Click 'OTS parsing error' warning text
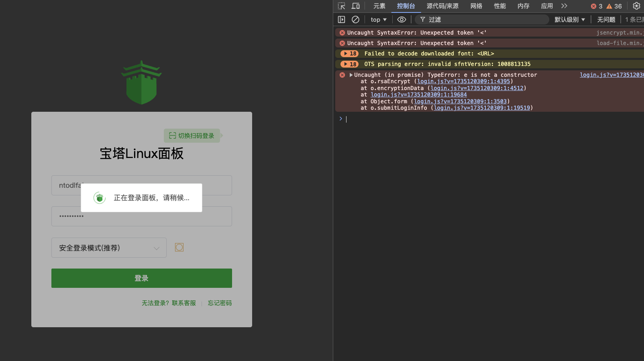644x361 pixels. (447, 64)
